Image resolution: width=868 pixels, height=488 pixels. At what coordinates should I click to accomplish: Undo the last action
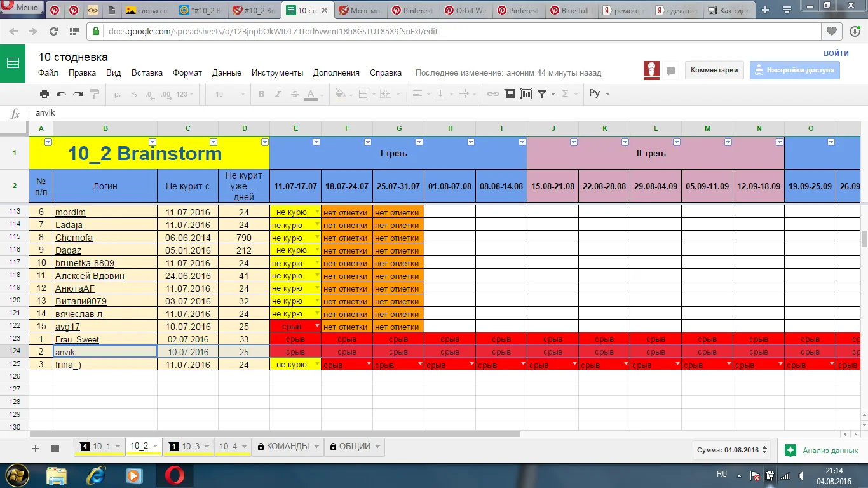tap(61, 94)
